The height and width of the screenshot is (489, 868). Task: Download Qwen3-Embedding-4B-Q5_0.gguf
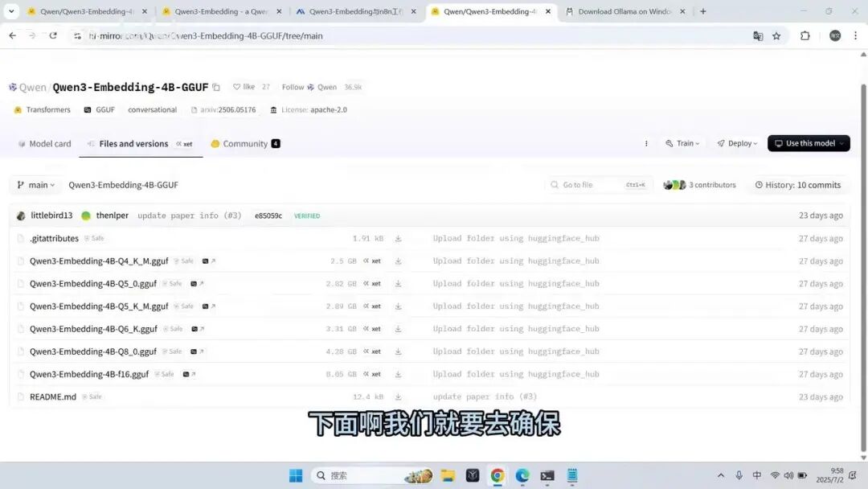coord(398,284)
